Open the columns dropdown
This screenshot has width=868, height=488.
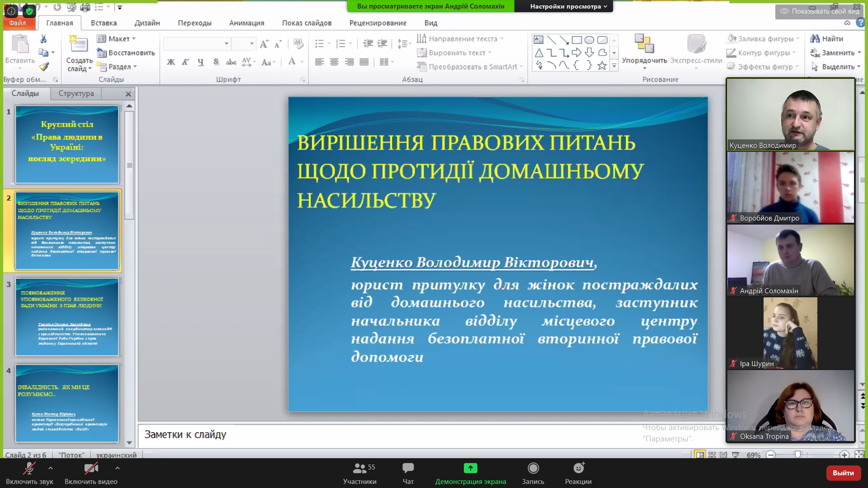tap(387, 62)
